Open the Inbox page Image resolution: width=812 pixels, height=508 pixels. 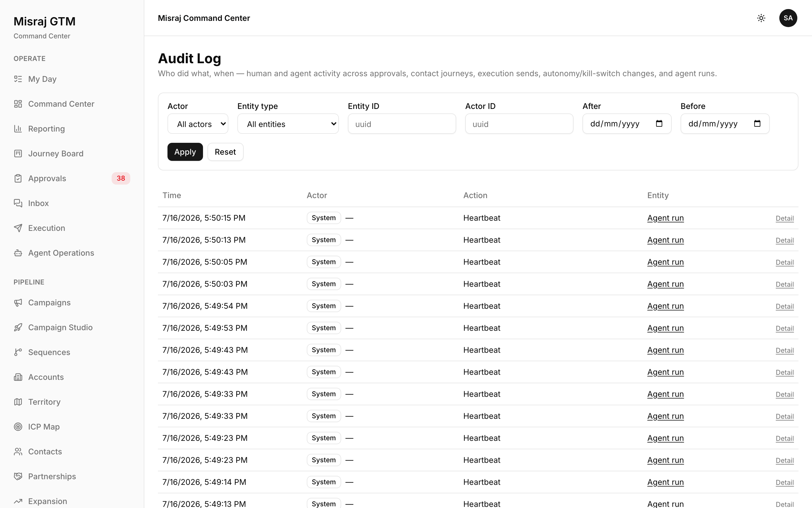click(x=72, y=203)
